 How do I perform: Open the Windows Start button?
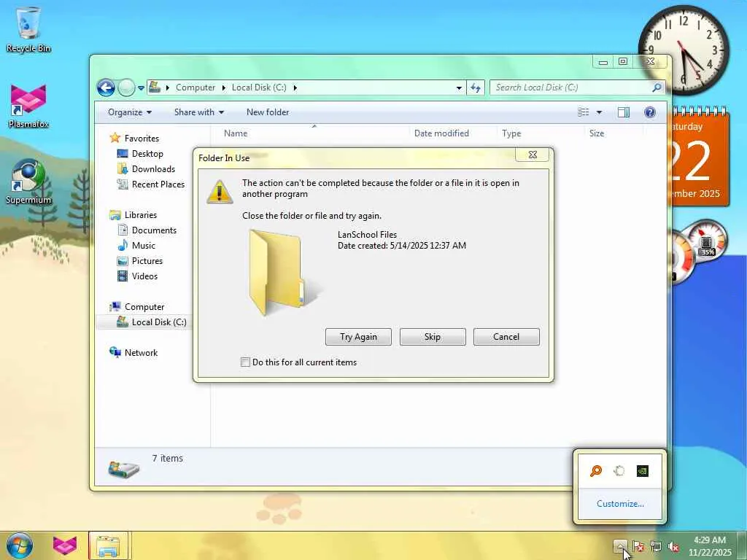[x=20, y=545]
